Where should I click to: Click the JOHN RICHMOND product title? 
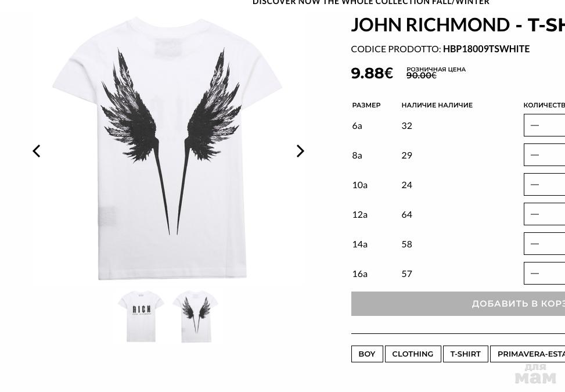[x=458, y=24]
